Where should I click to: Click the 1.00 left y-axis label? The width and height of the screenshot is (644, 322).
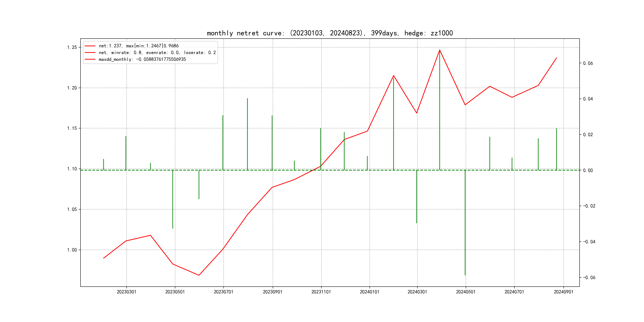[x=72, y=250]
